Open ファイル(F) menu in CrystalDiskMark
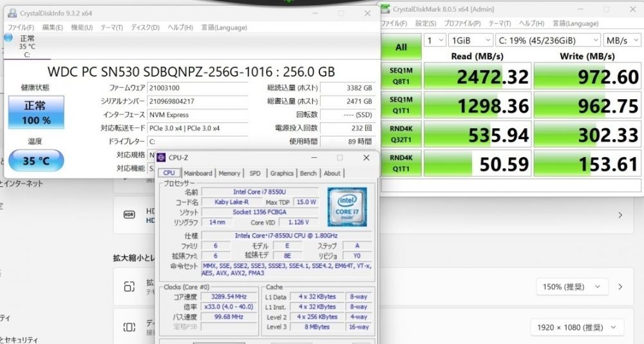The width and height of the screenshot is (644, 344). [x=393, y=23]
